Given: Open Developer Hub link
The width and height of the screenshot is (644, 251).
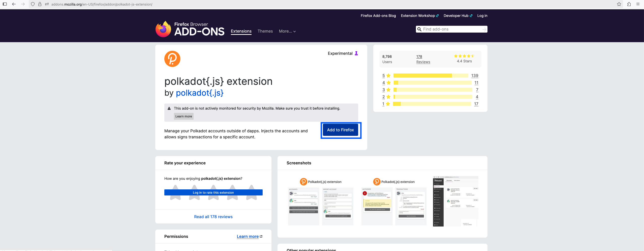Looking at the screenshot, I should coord(458,16).
